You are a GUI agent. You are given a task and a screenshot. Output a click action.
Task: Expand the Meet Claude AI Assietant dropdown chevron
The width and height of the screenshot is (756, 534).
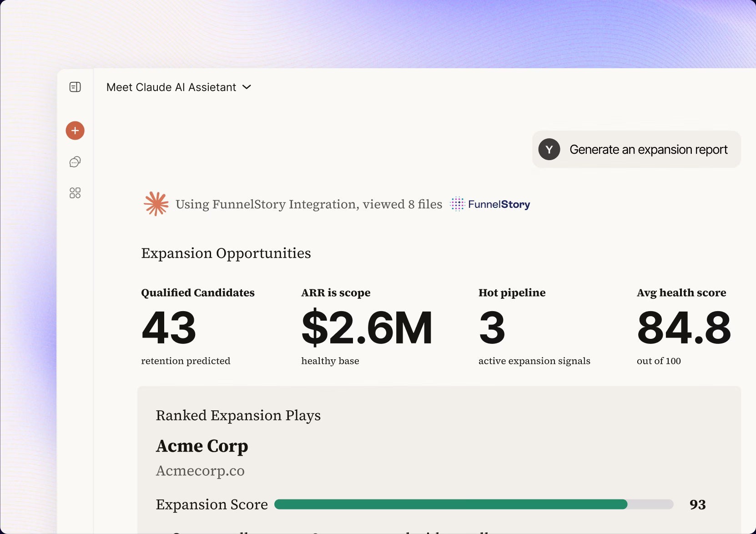[x=247, y=87]
